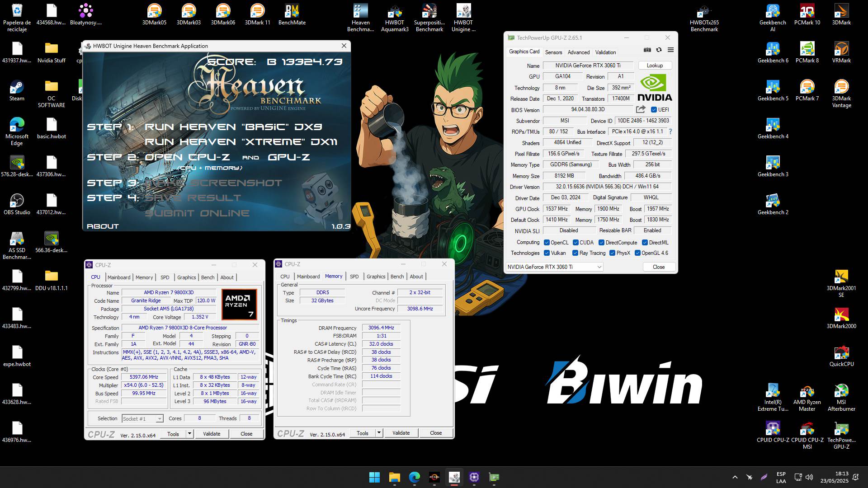Open Windows Start menu
868x488 pixels.
374,477
